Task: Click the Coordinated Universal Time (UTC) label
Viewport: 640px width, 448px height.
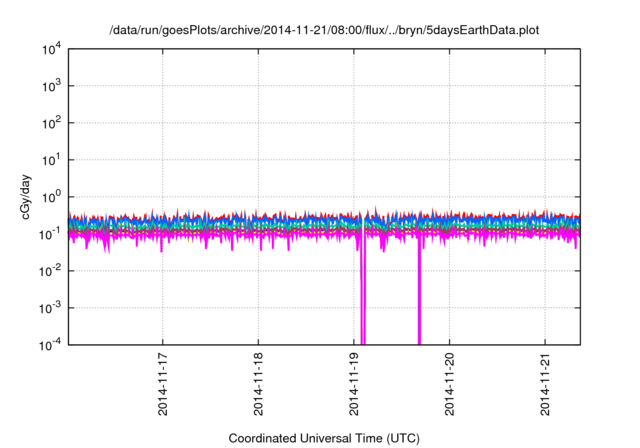Action: coord(324,438)
